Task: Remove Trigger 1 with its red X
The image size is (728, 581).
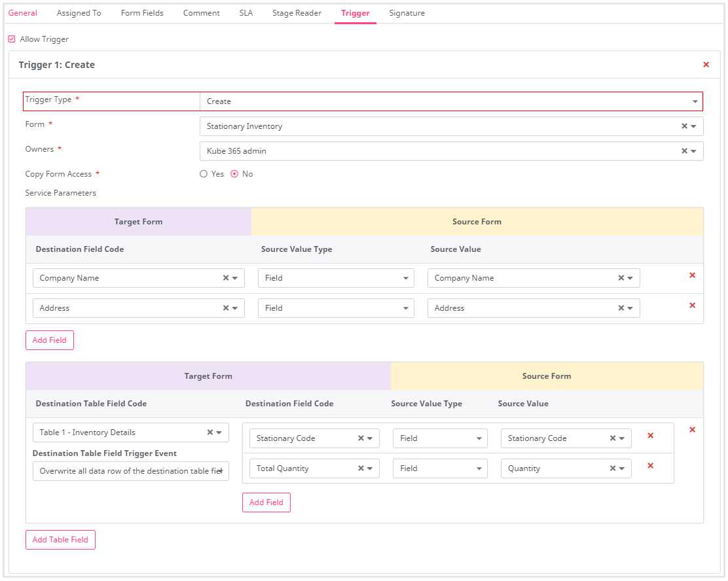Action: [x=706, y=65]
